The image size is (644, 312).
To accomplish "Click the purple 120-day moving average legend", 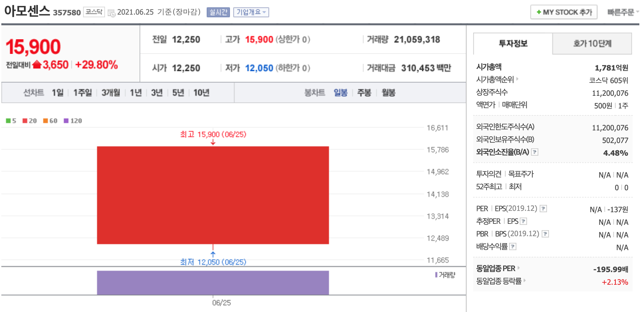I will point(73,121).
